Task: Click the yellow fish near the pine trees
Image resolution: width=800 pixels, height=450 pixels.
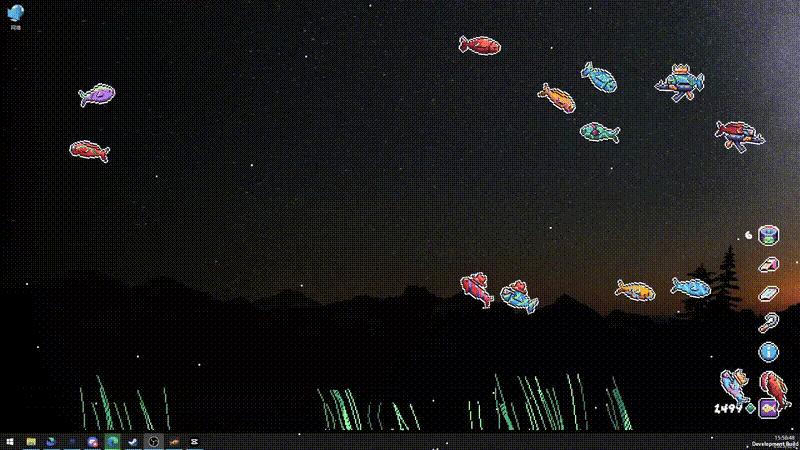Action: [x=635, y=289]
